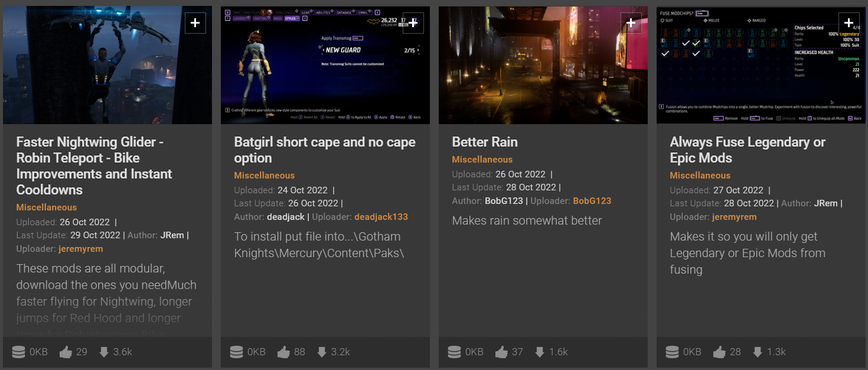Click the plus icon on Always Fuse Legendary card
This screenshot has width=868, height=370.
[849, 23]
